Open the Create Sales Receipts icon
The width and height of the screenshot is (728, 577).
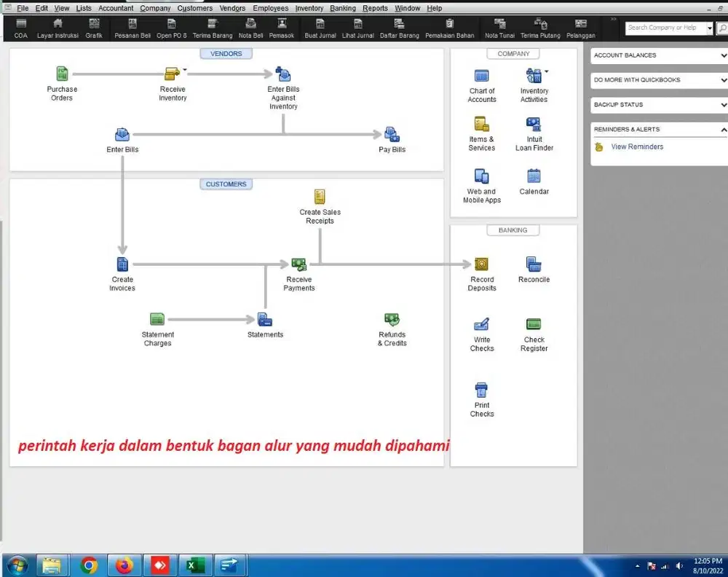tap(320, 199)
